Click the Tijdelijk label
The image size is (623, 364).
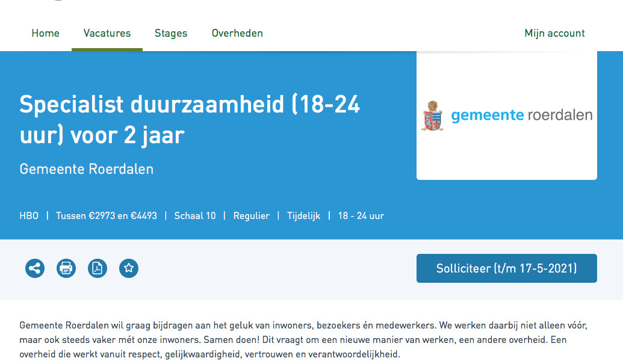[x=303, y=216]
